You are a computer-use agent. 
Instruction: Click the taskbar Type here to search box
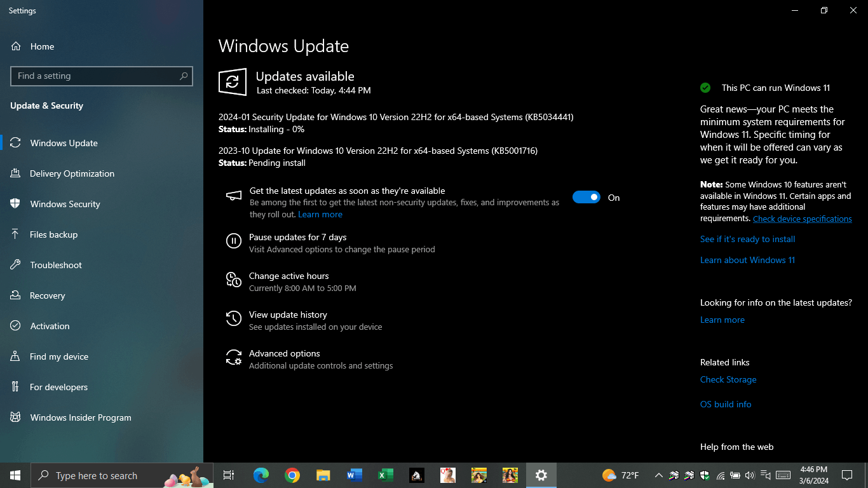(x=122, y=475)
